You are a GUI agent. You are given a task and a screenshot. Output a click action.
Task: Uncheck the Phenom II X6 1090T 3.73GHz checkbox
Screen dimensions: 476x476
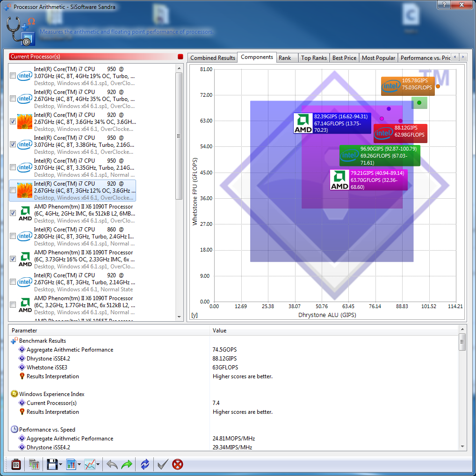tap(13, 259)
